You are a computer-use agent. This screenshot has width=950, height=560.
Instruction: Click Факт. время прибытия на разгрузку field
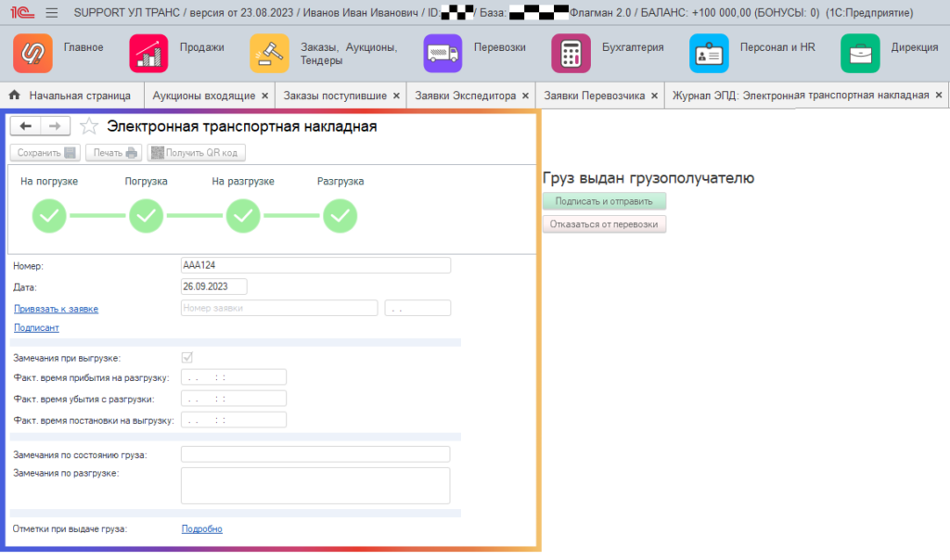point(233,377)
